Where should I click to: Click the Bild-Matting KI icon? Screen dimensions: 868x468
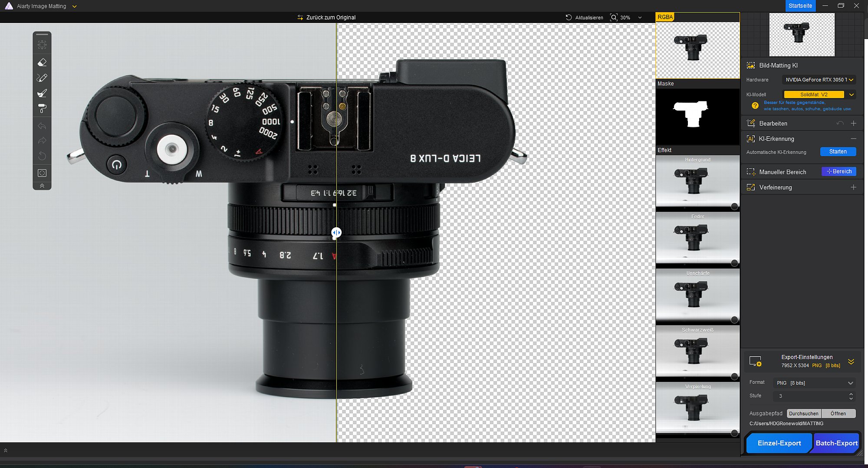[x=750, y=65]
